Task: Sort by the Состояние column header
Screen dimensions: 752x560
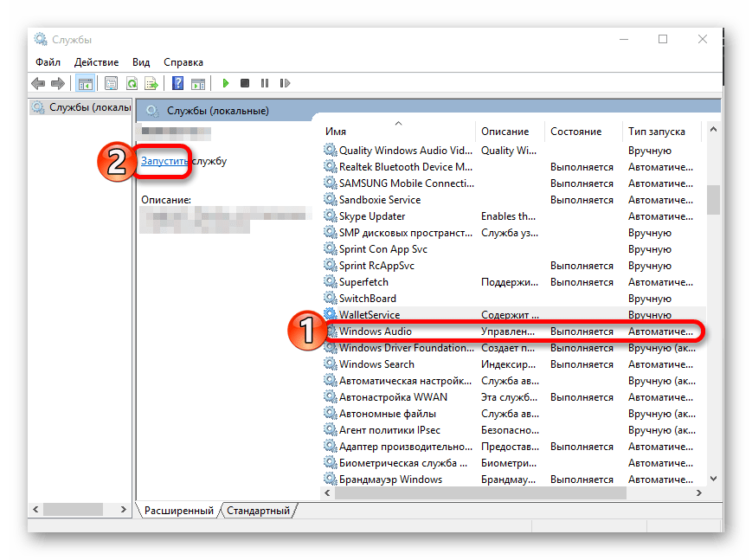Action: pos(583,132)
